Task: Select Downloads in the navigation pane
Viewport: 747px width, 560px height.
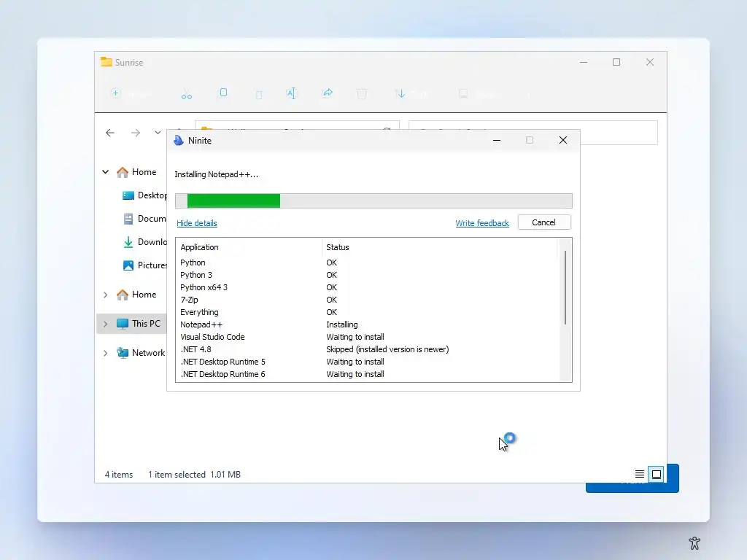Action: (144, 242)
